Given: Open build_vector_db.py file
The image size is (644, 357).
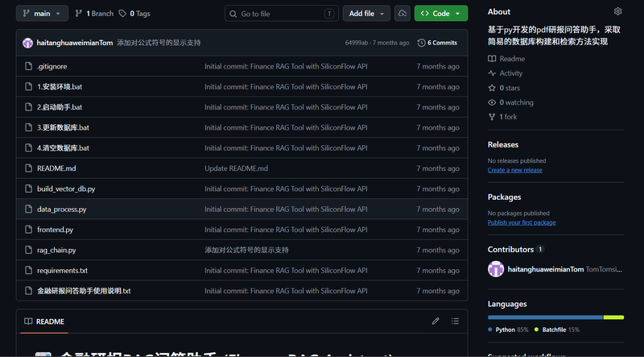Looking at the screenshot, I should click(66, 189).
